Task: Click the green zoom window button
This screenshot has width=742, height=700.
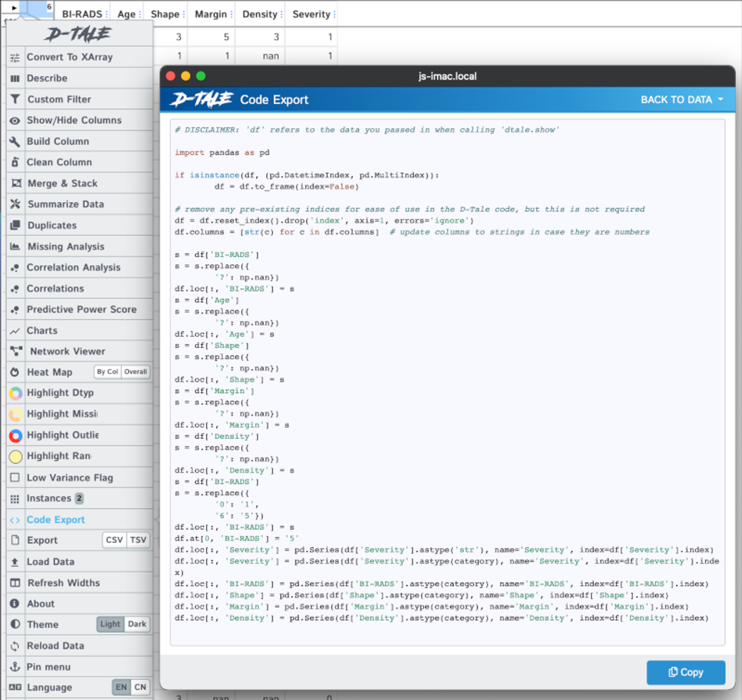Action: click(201, 76)
